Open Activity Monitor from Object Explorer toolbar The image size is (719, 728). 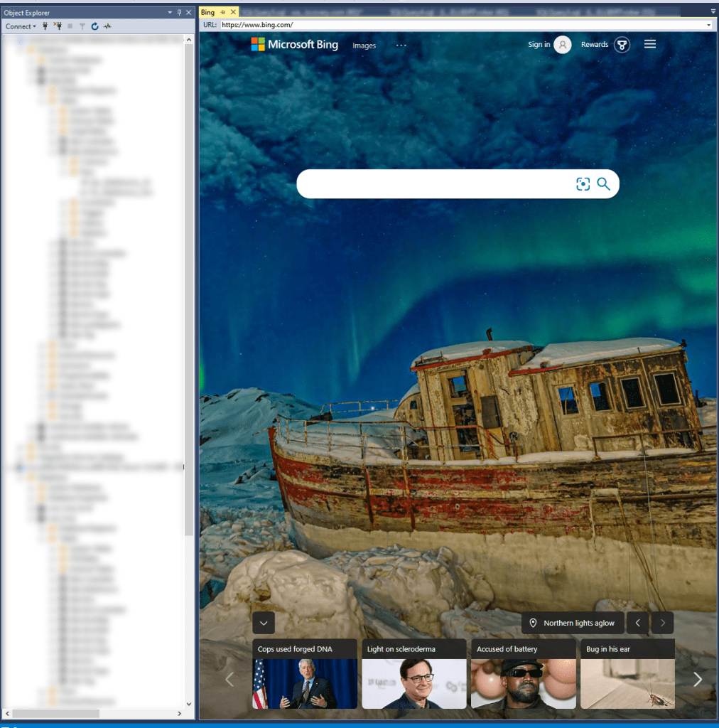(x=107, y=26)
